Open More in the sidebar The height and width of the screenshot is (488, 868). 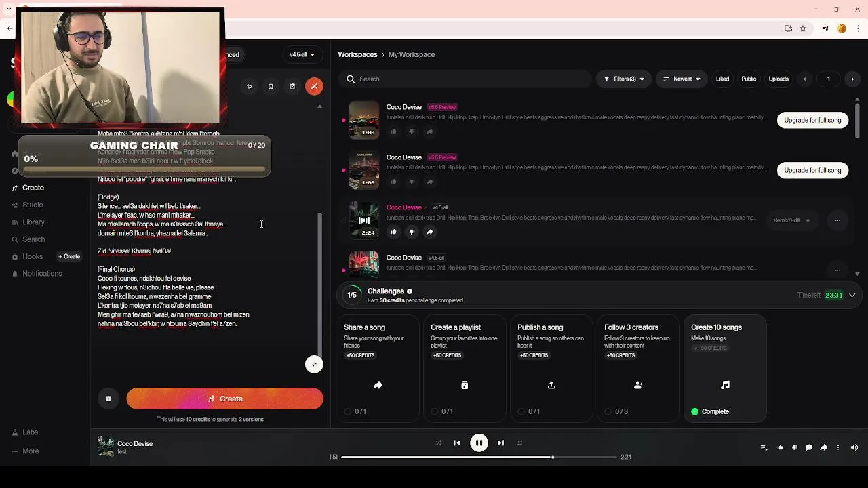[31, 451]
